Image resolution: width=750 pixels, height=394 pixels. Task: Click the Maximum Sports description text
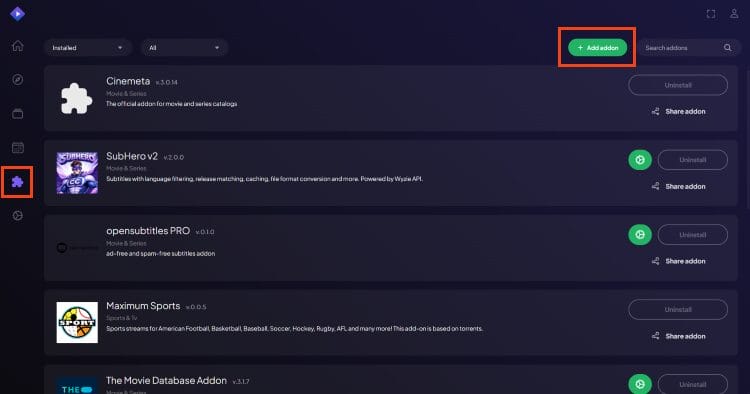point(295,328)
